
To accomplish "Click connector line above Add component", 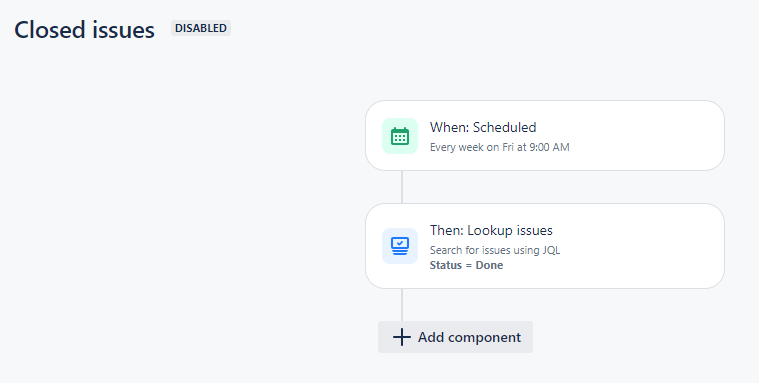I will coord(402,305).
